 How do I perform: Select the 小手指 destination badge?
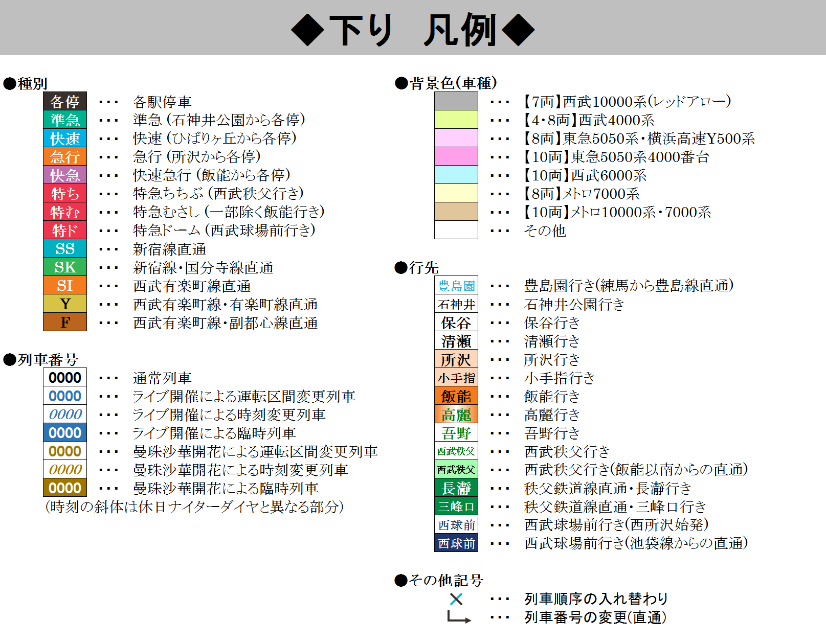pos(456,377)
